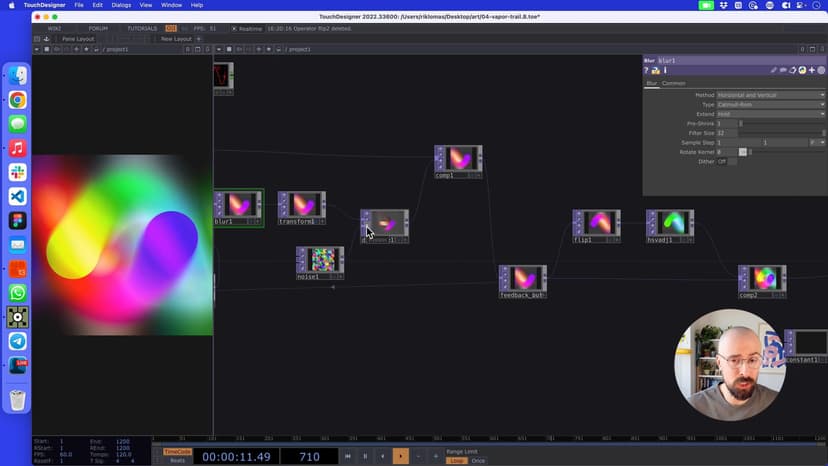Open the Extend dropdown menu
828x466 pixels.
[770, 114]
